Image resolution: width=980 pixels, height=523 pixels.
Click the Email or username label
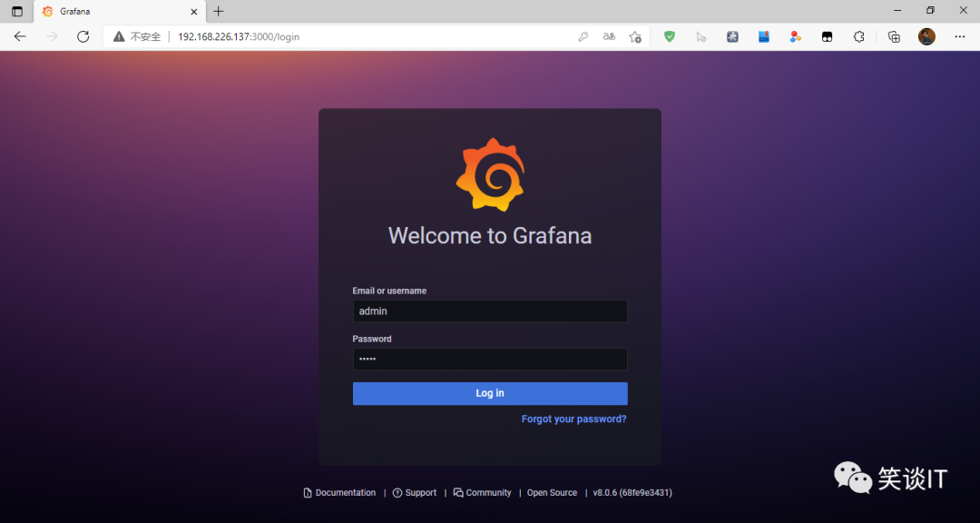point(389,291)
